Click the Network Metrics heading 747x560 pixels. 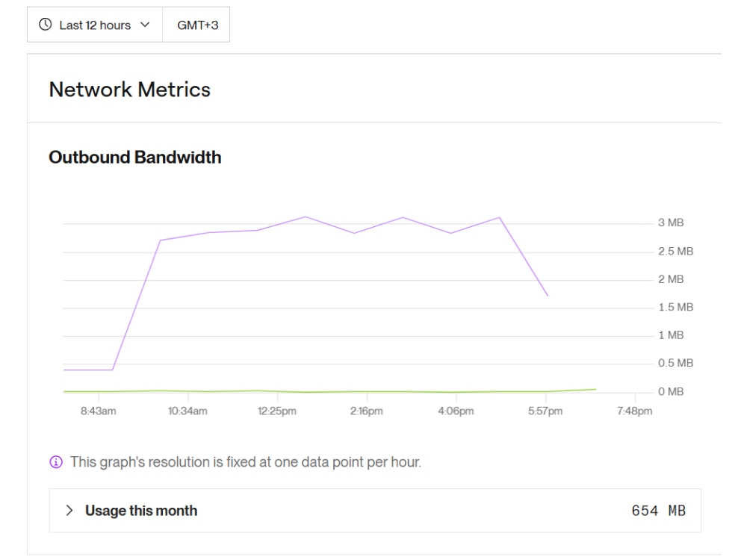[129, 90]
